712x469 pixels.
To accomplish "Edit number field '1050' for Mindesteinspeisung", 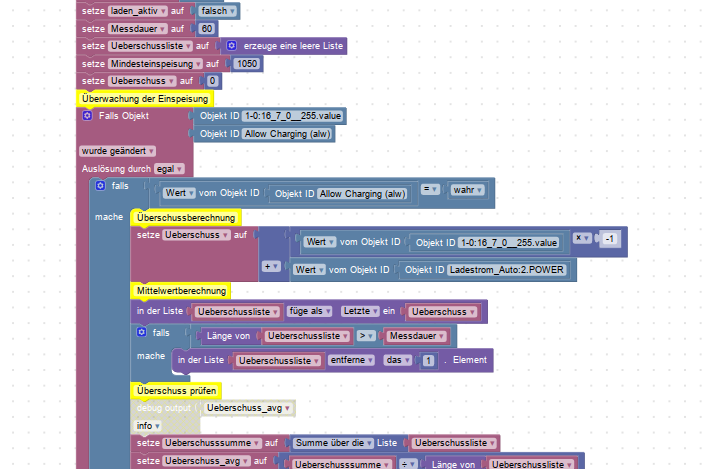I will (x=247, y=64).
